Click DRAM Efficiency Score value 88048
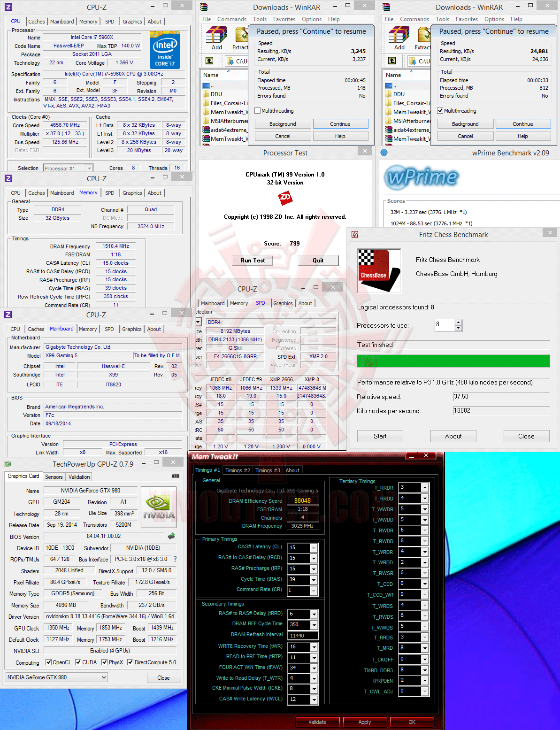Viewport: 560px width, 730px height. 302,500
